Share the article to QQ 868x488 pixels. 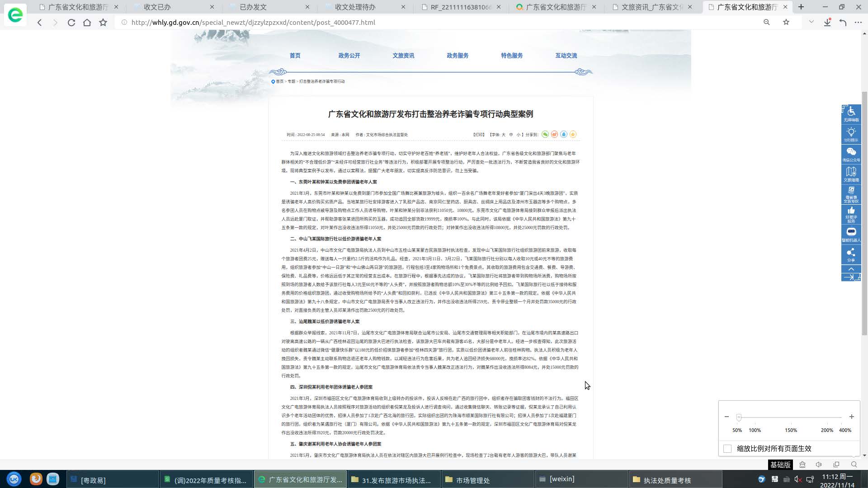coord(564,134)
